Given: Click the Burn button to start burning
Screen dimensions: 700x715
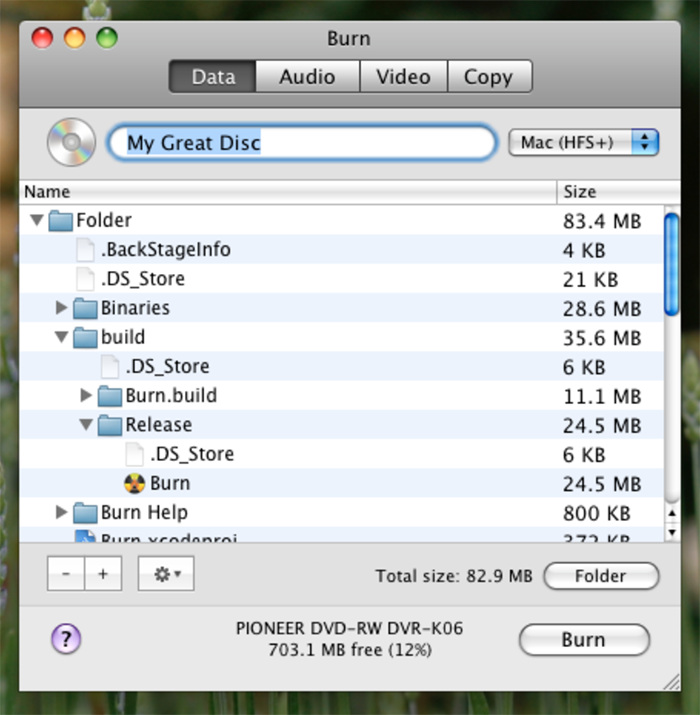Looking at the screenshot, I should point(584,640).
